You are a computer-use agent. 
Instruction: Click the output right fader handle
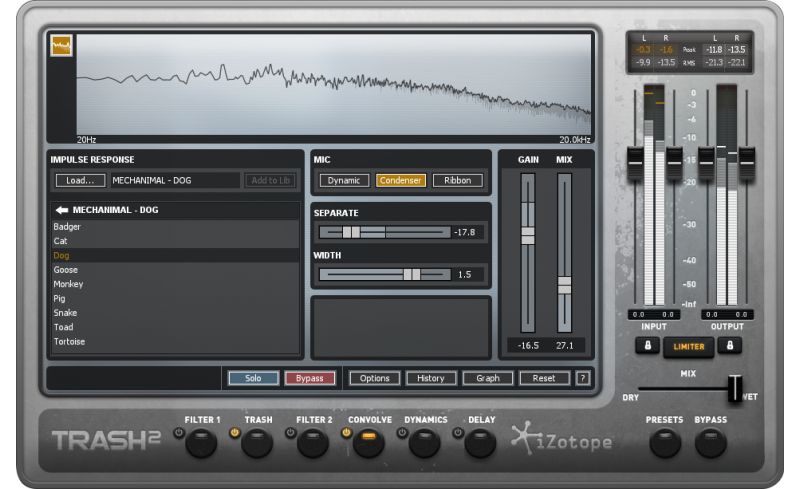click(747, 163)
